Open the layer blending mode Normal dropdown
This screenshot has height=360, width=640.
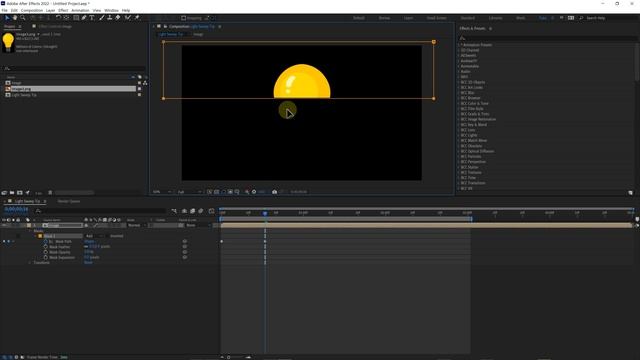click(x=137, y=225)
